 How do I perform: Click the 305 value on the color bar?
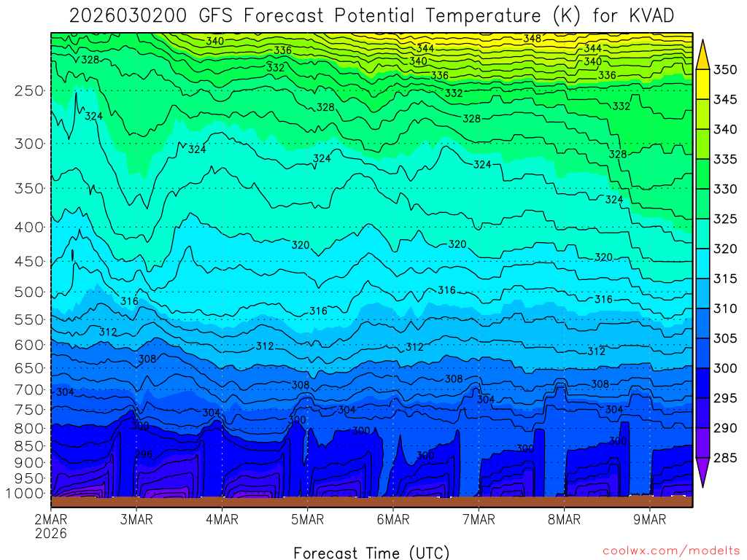click(x=725, y=338)
